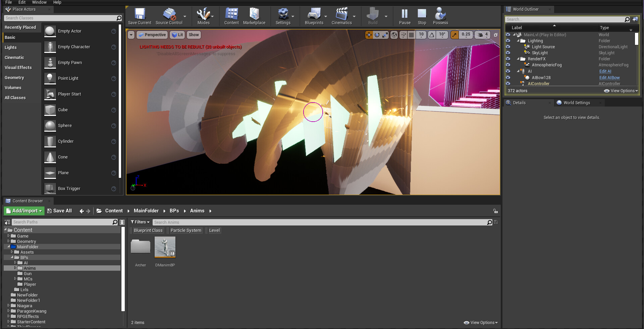Open the Add/Import dropdown
This screenshot has height=329, width=644.
[x=24, y=211]
